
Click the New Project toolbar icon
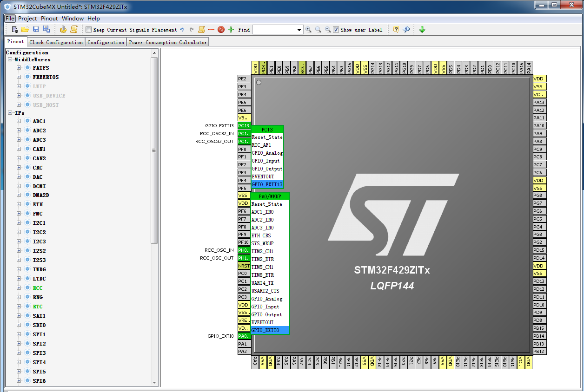click(15, 30)
